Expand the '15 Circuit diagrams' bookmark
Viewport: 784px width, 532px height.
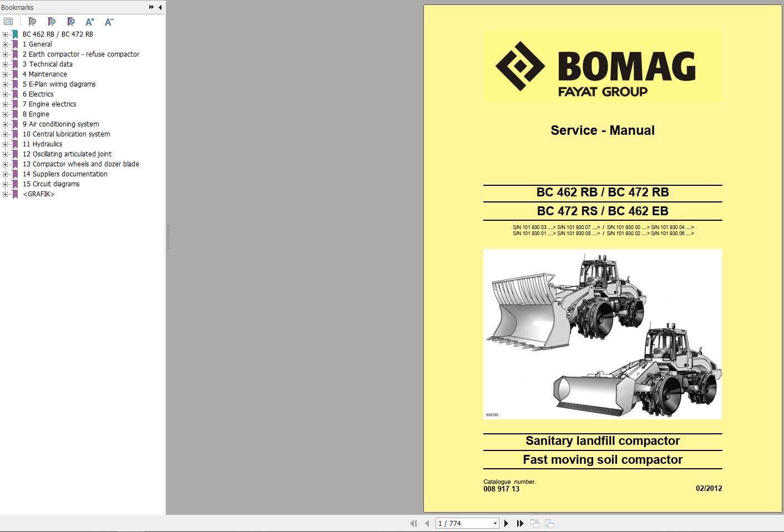(x=5, y=184)
